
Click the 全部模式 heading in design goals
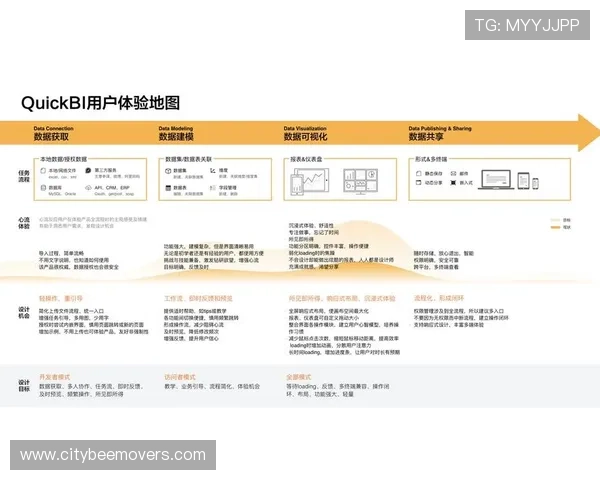coord(299,377)
